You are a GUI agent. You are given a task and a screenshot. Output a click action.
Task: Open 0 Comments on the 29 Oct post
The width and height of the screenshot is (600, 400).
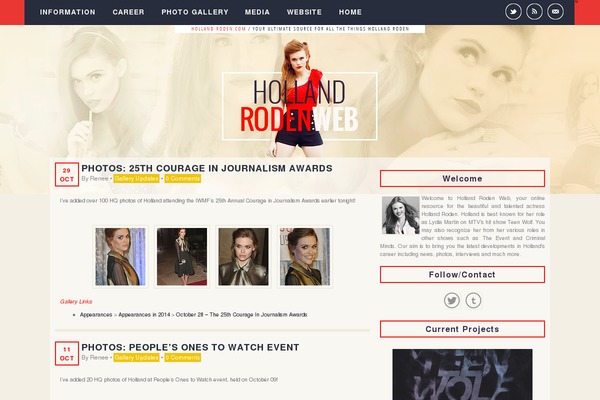click(x=183, y=179)
